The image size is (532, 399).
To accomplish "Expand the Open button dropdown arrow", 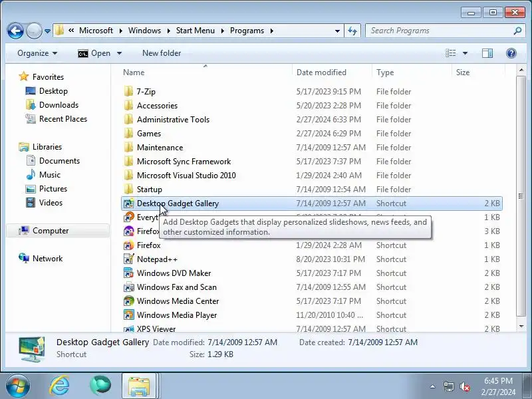I will [119, 53].
